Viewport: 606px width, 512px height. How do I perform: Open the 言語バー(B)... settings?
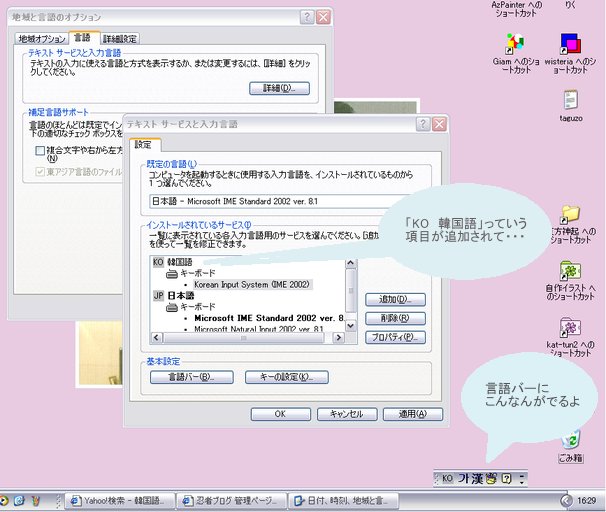[x=192, y=377]
